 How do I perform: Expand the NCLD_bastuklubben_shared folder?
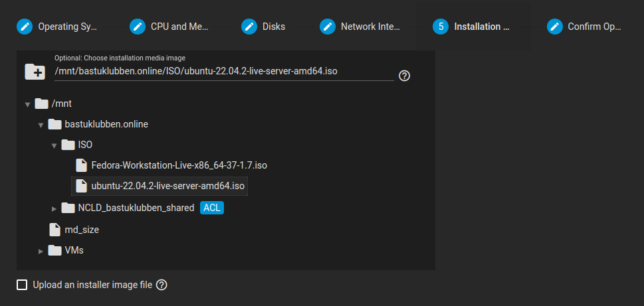tap(54, 209)
